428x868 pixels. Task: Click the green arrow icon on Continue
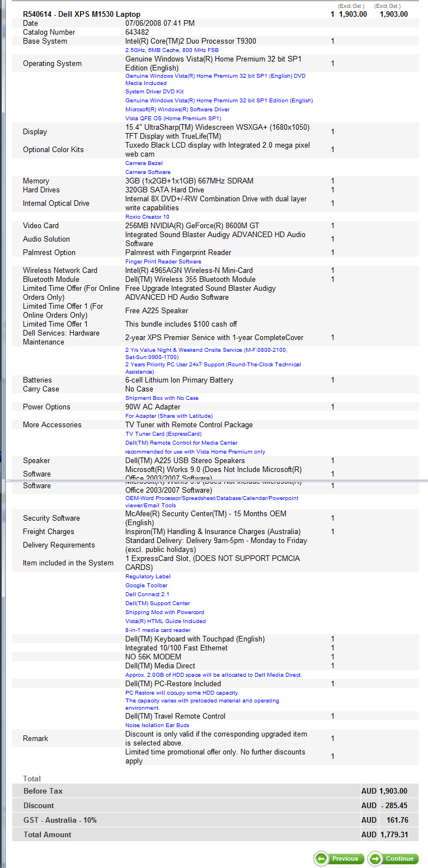click(375, 858)
